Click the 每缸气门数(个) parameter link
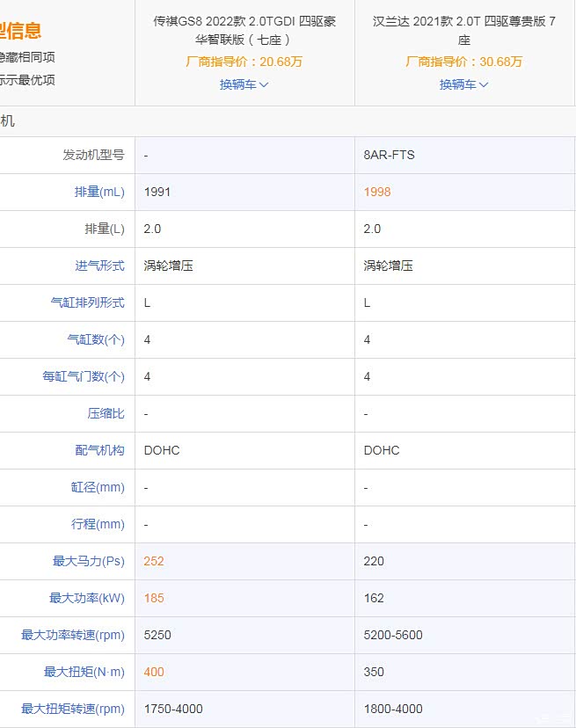This screenshot has width=576, height=728. coord(84,376)
